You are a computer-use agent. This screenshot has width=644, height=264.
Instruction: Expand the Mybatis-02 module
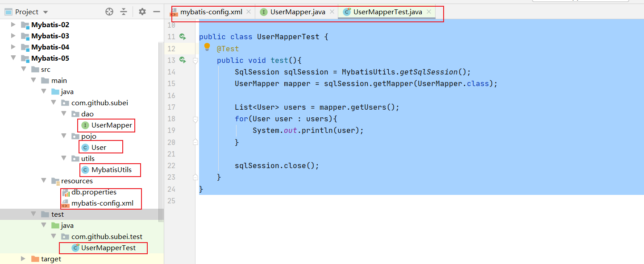pos(13,25)
